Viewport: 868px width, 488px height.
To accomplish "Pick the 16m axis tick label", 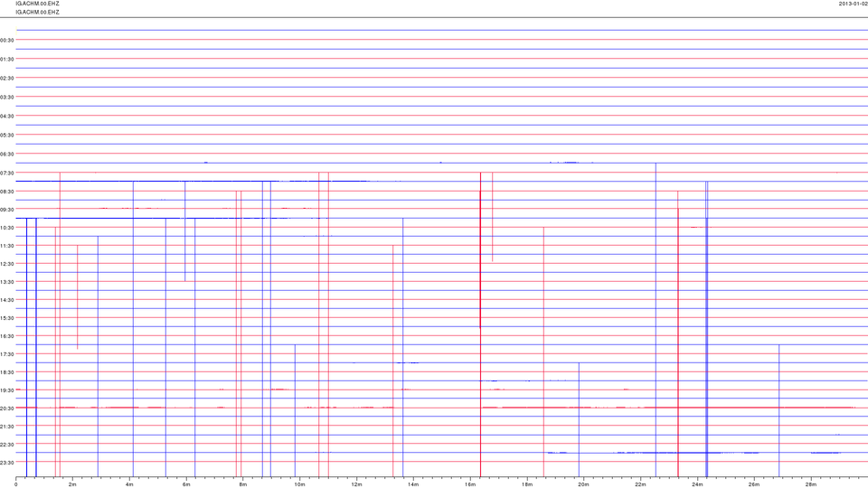I will 470,484.
